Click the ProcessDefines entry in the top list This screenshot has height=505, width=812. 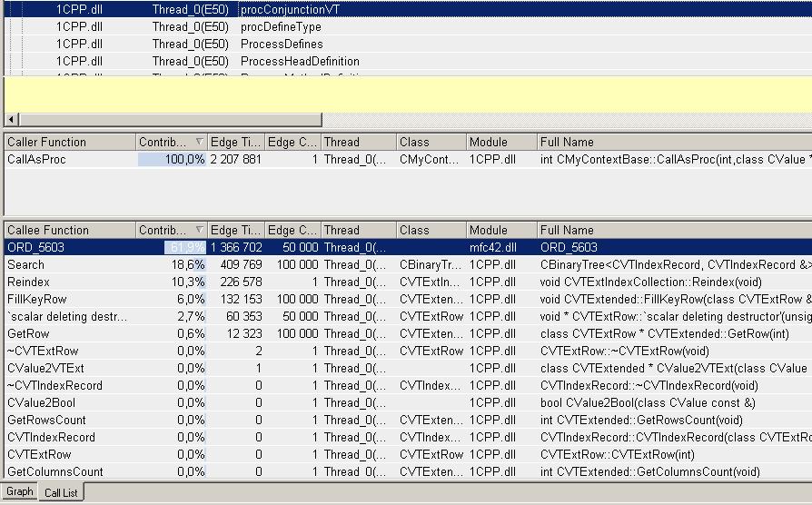click(x=282, y=44)
